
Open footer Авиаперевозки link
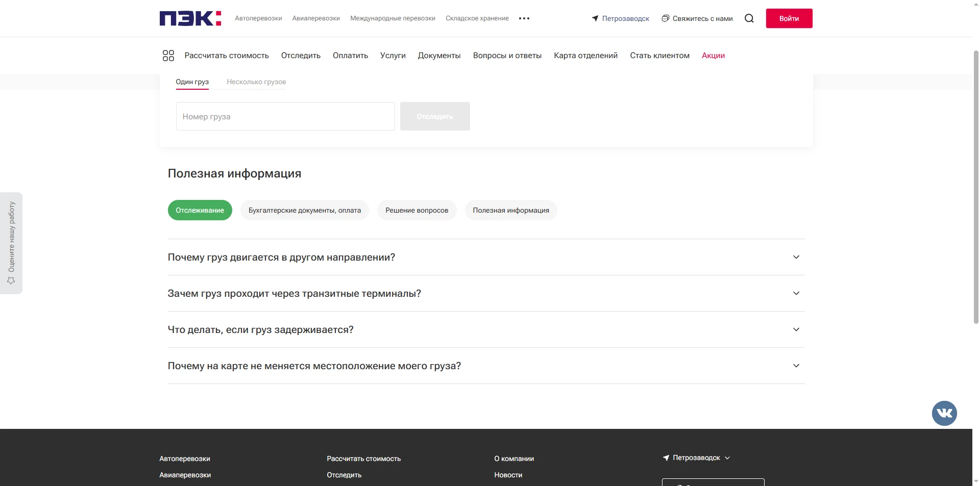click(185, 475)
